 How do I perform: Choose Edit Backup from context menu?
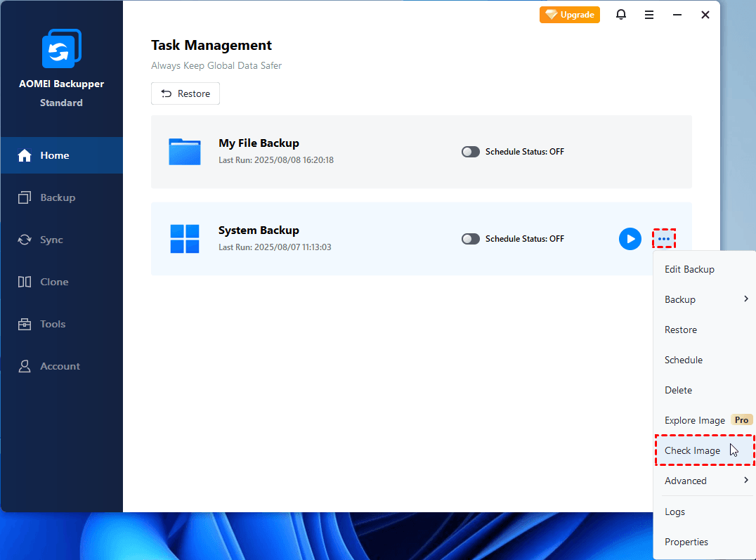tap(705, 269)
